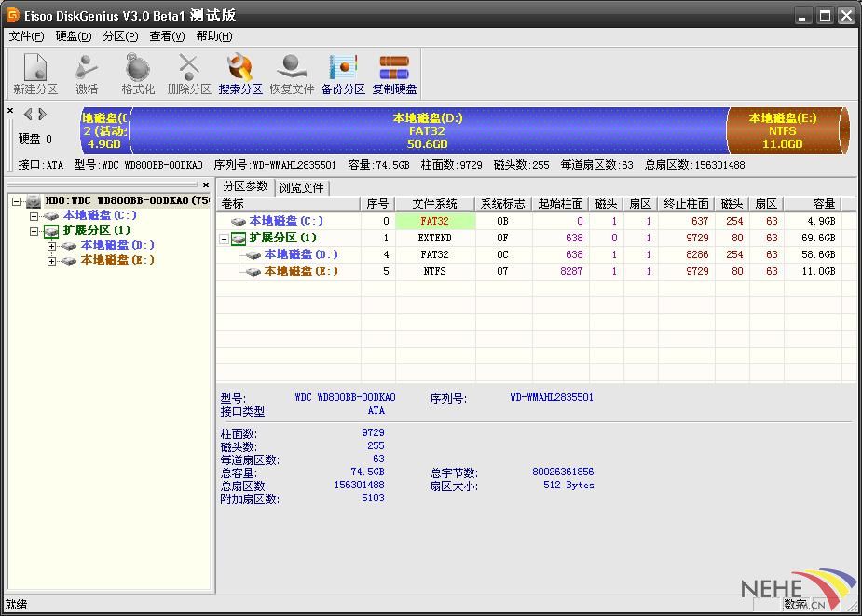Collapse the HD0 disk node in tree
Screen dimensions: 862x616
click(x=17, y=202)
